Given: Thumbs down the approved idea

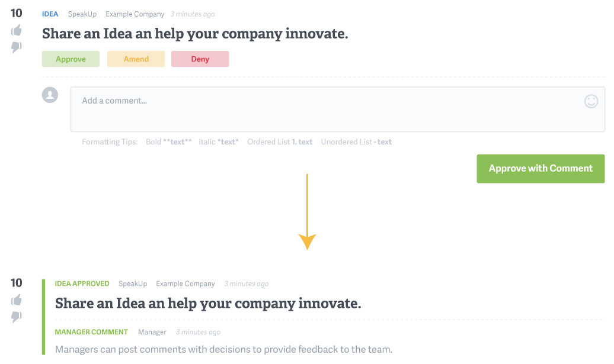Looking at the screenshot, I should (17, 317).
